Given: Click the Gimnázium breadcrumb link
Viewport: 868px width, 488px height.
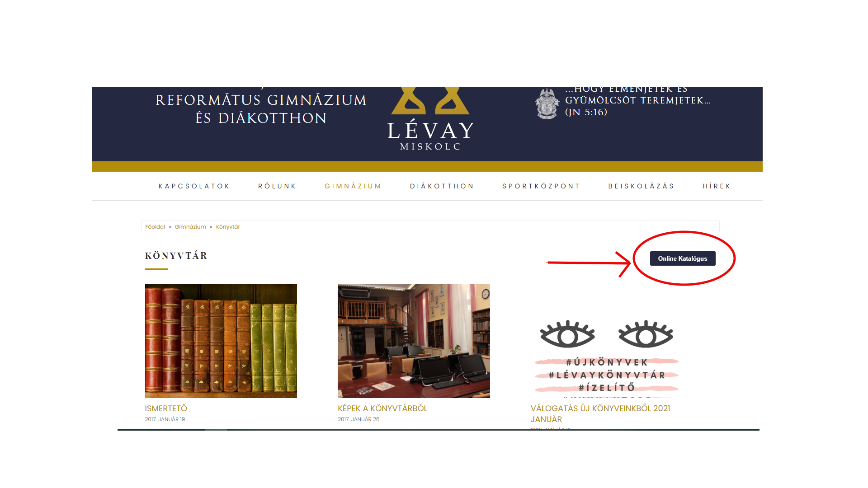Looking at the screenshot, I should click(x=190, y=227).
